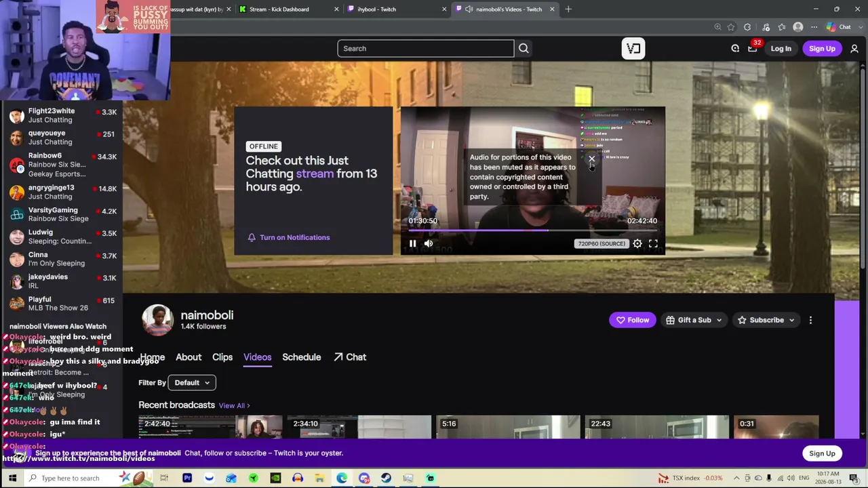Dismiss the muted audio notice
The width and height of the screenshot is (868, 488).
[591, 159]
